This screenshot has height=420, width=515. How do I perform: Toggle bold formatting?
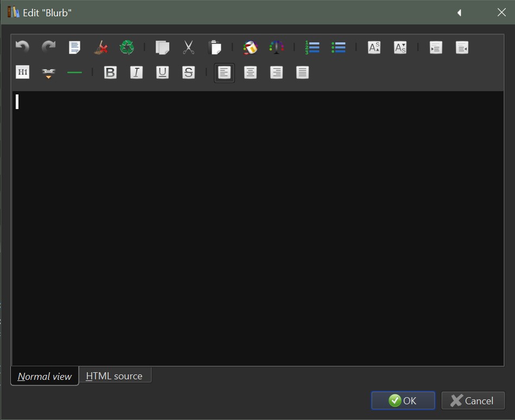tap(110, 72)
